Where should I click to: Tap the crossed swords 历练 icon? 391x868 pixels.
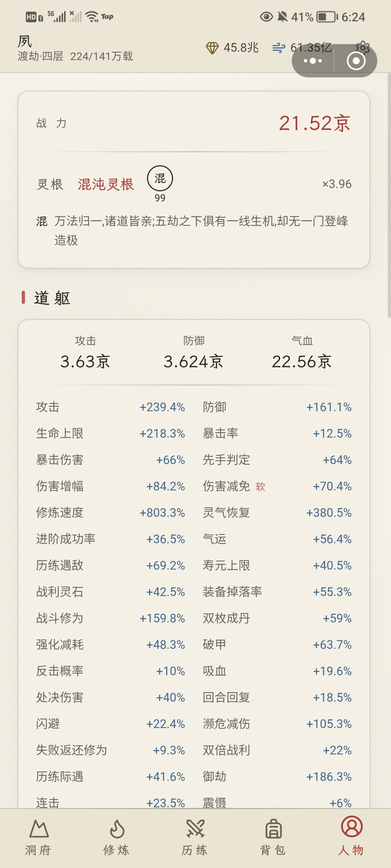195,829
